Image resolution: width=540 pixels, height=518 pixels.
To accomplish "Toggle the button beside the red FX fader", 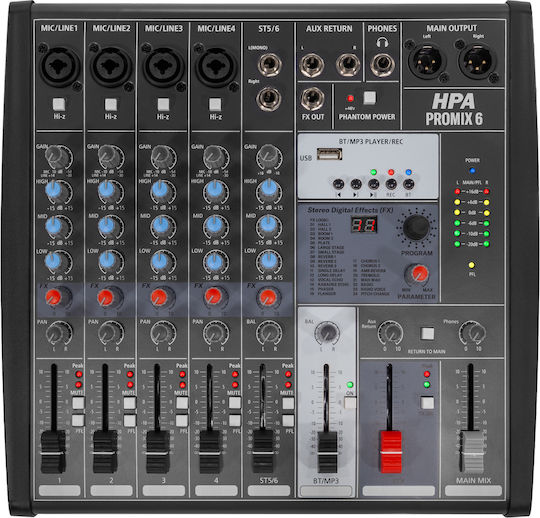I will pos(427,403).
